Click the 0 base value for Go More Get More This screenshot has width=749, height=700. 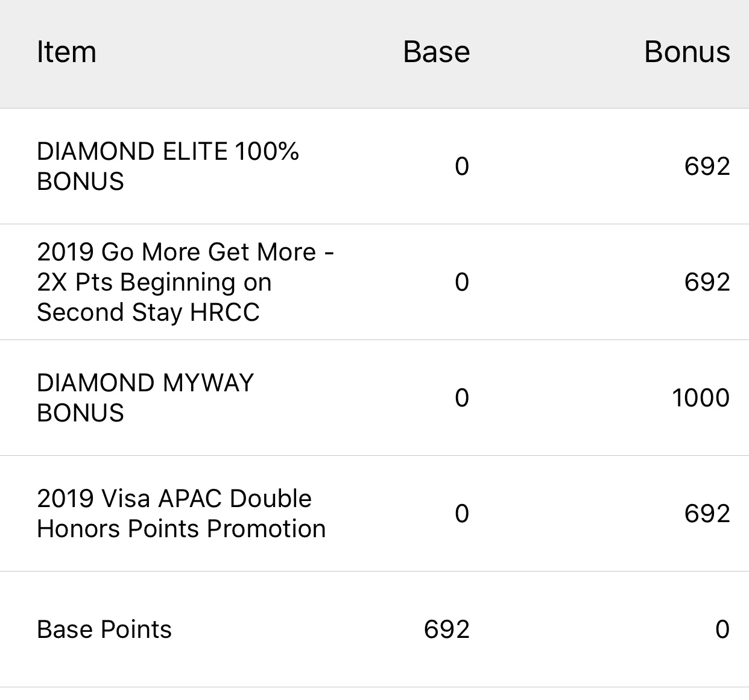(x=462, y=282)
